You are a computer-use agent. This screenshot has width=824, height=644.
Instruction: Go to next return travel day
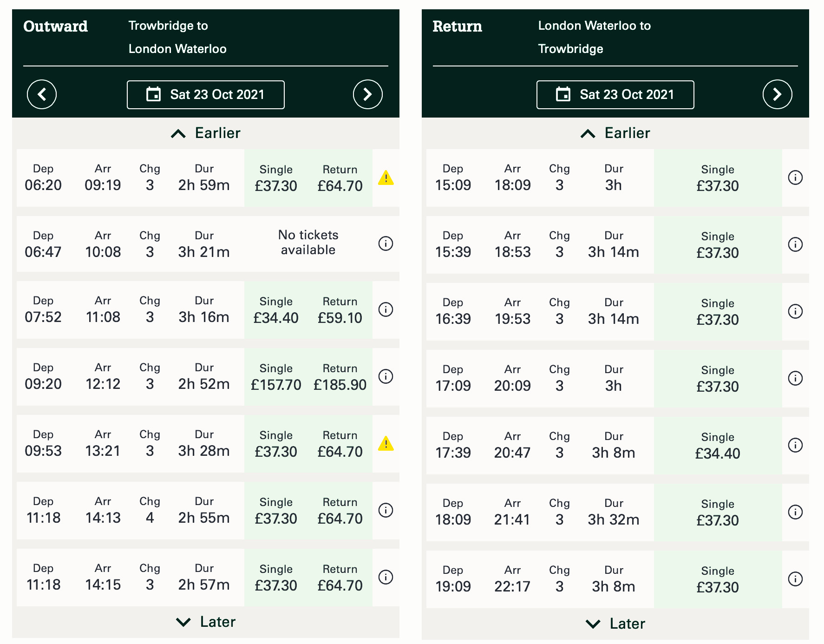[x=777, y=94]
